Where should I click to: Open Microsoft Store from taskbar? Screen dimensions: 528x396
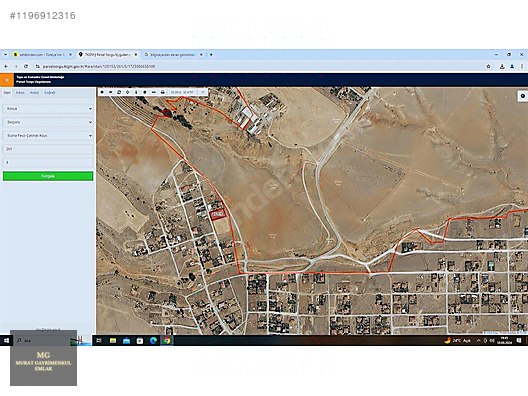pyautogui.click(x=140, y=340)
